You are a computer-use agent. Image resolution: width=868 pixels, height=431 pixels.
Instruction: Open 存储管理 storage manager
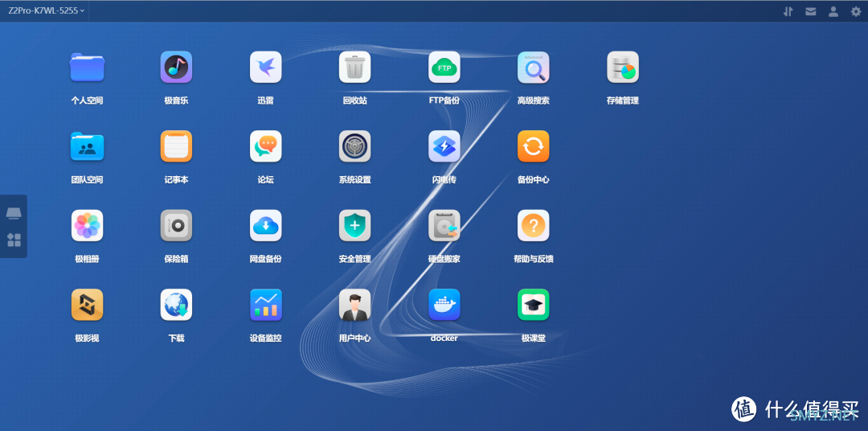tap(623, 67)
